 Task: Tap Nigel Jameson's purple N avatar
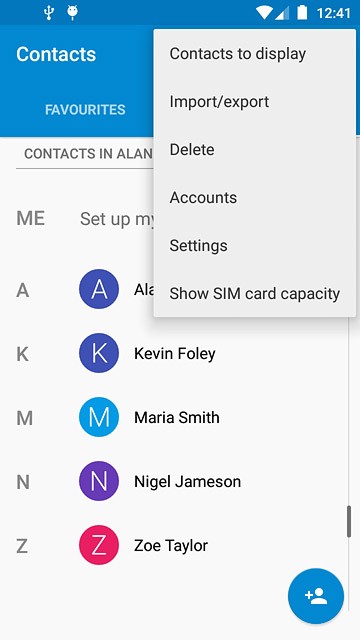(x=99, y=481)
